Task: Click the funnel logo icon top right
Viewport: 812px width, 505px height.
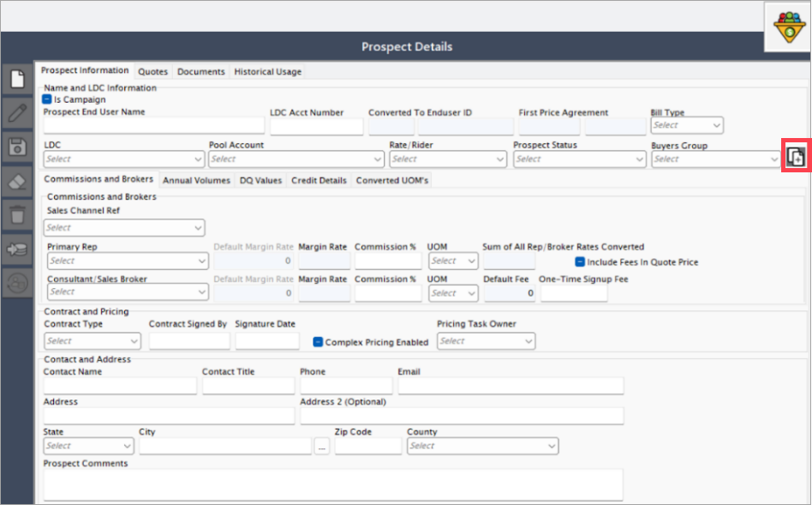Action: [788, 27]
